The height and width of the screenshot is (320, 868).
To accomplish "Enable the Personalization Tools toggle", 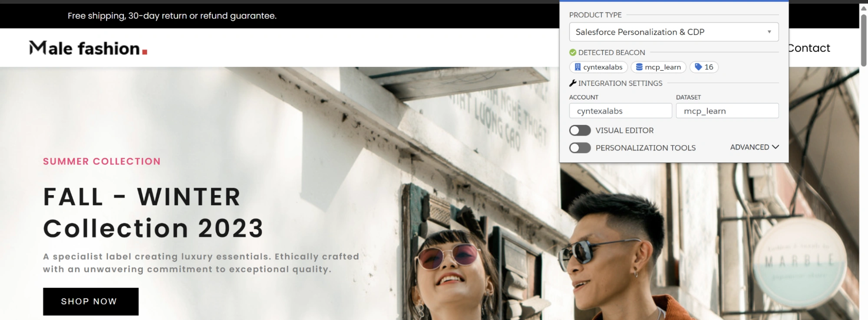I will click(x=580, y=148).
